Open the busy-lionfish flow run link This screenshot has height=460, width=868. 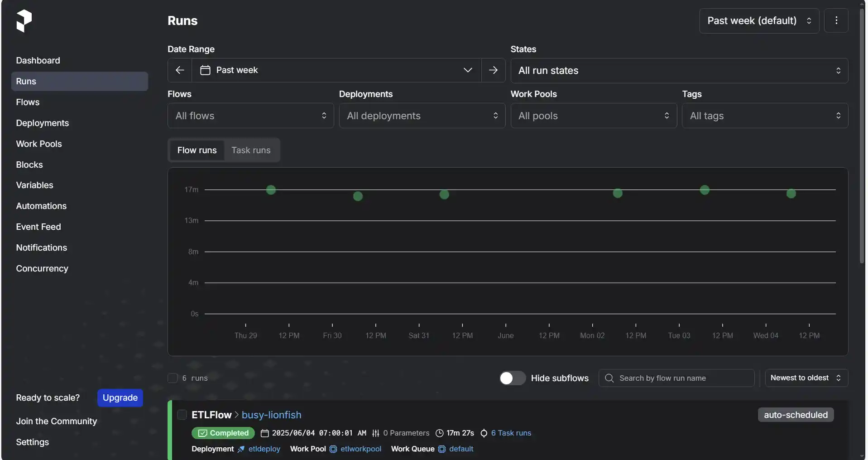(271, 415)
